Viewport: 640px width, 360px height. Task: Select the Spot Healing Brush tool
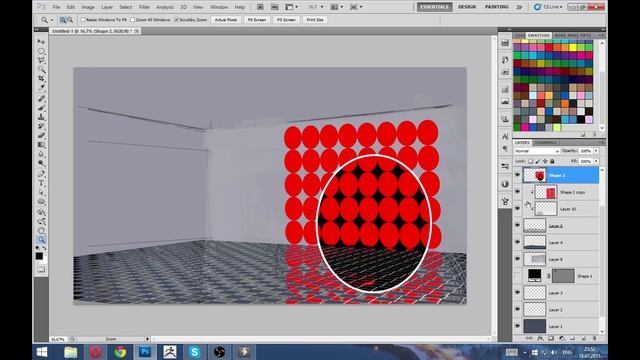point(41,98)
